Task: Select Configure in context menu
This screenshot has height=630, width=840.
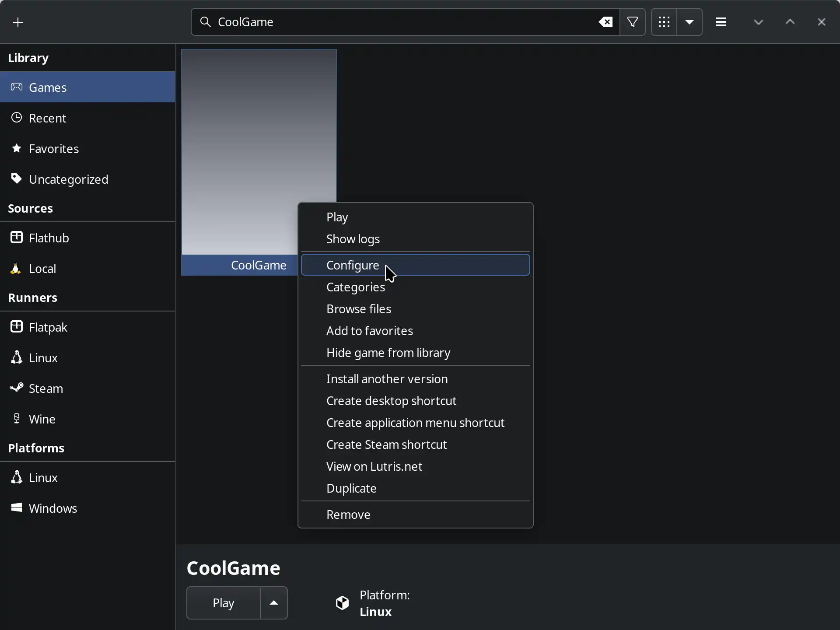Action: tap(353, 265)
